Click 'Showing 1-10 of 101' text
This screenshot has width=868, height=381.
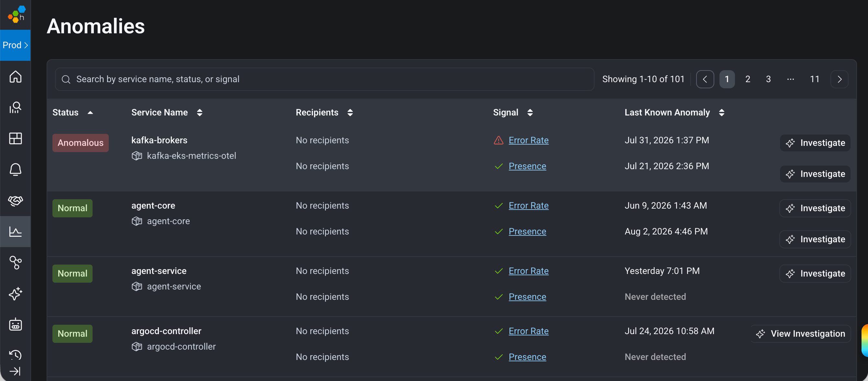[643, 79]
